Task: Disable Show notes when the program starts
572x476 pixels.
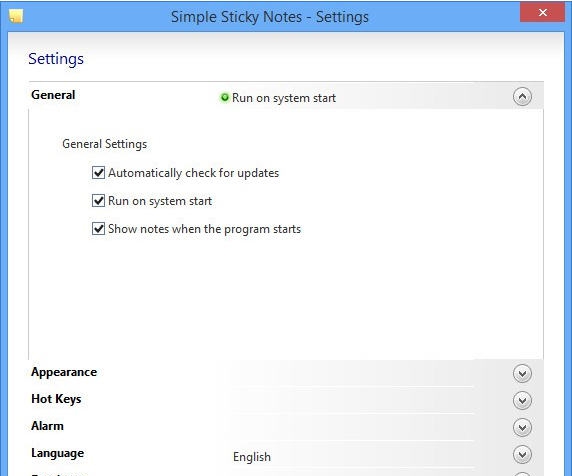Action: tap(98, 229)
